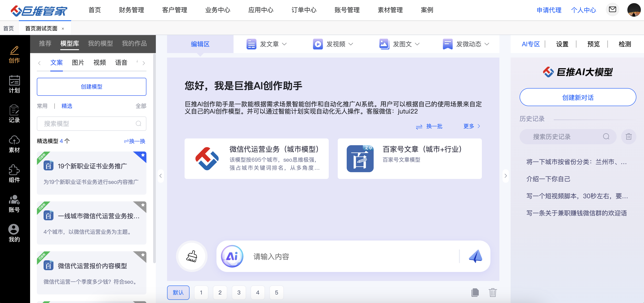
Task: Open the 组件 puzzle sidebar icon
Action: [14, 174]
